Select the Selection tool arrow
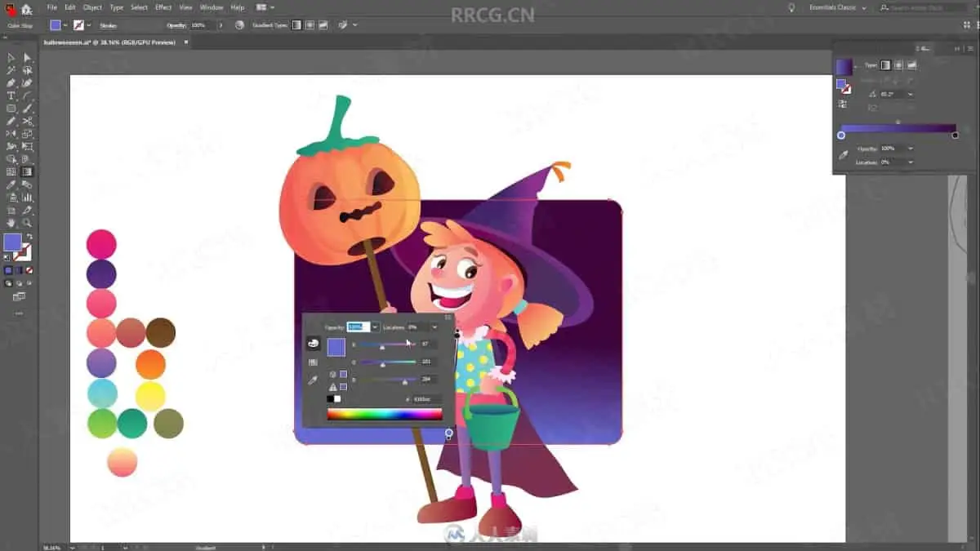 [x=11, y=58]
